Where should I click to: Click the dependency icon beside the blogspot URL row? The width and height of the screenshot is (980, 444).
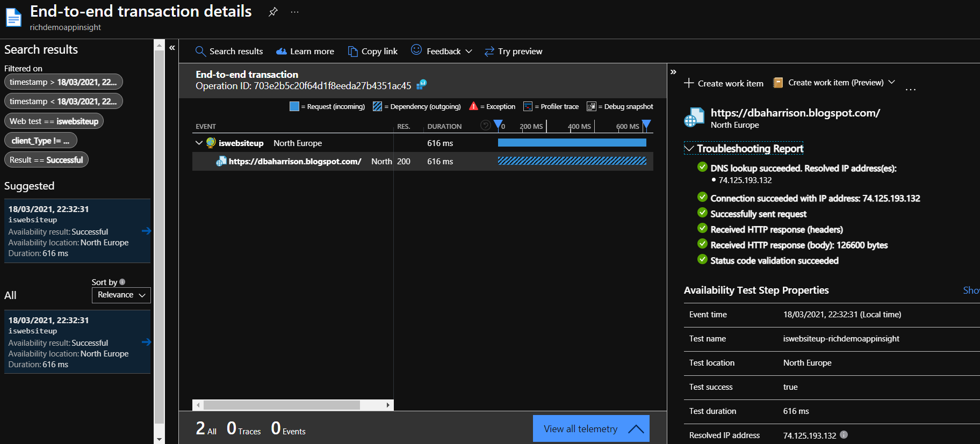tap(221, 161)
